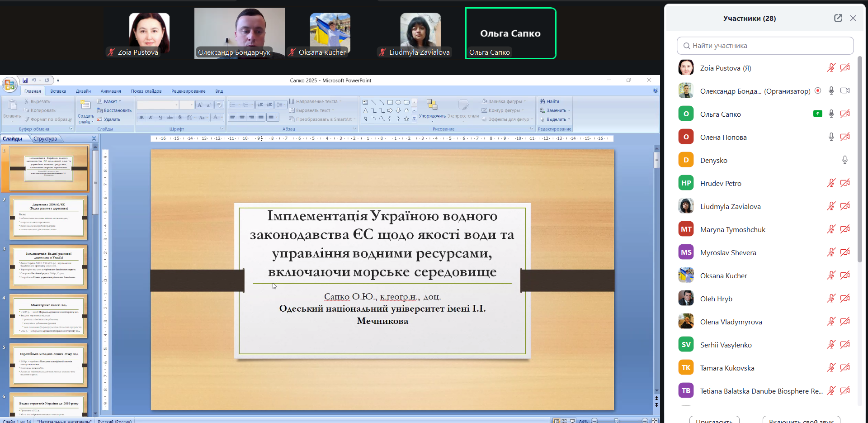Toggle Zoia Pustova's muted microphone icon

[831, 68]
